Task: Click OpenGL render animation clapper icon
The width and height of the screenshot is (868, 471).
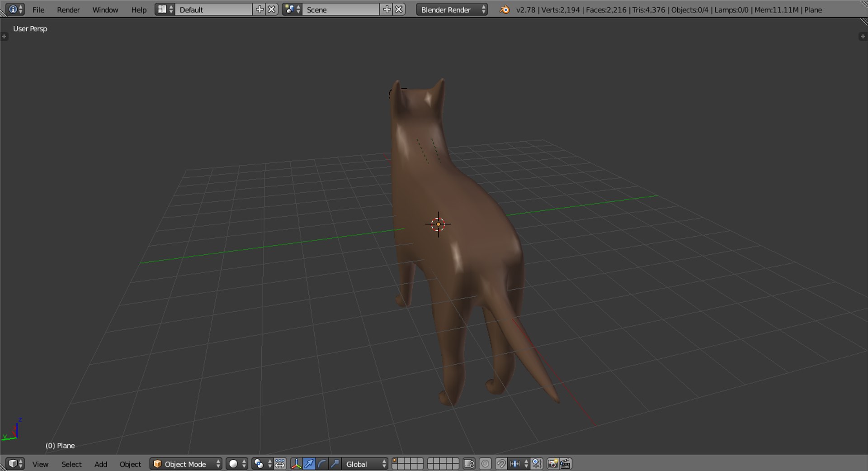Action: point(566,464)
